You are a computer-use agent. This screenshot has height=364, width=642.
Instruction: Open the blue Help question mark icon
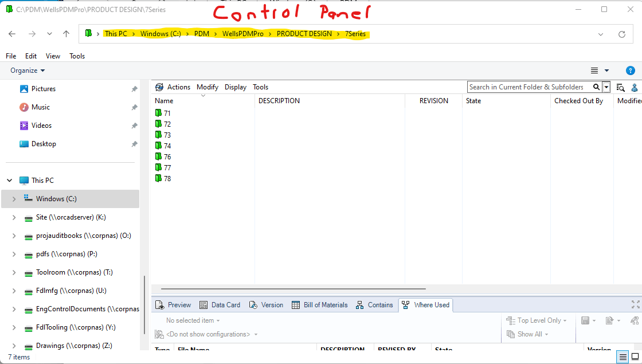pyautogui.click(x=631, y=70)
